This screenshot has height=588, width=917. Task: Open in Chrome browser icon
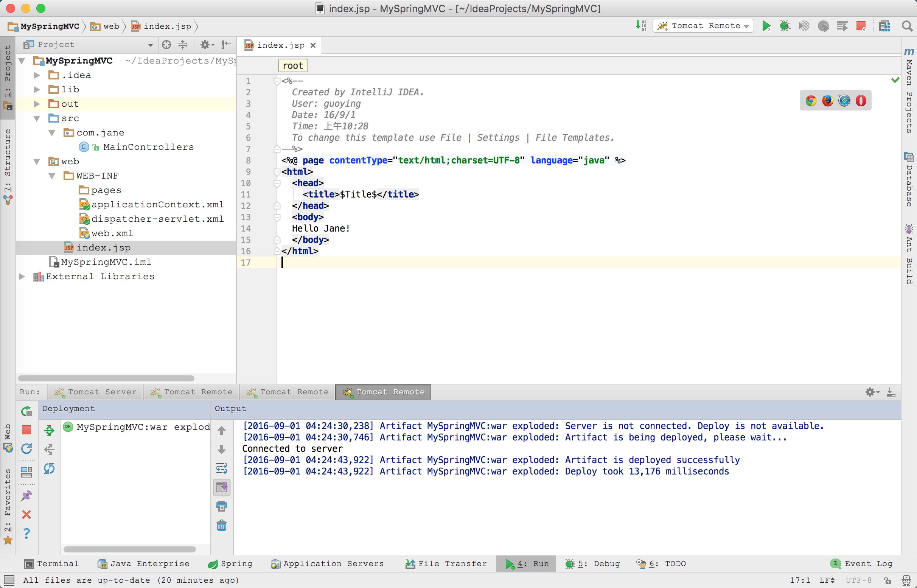[811, 101]
